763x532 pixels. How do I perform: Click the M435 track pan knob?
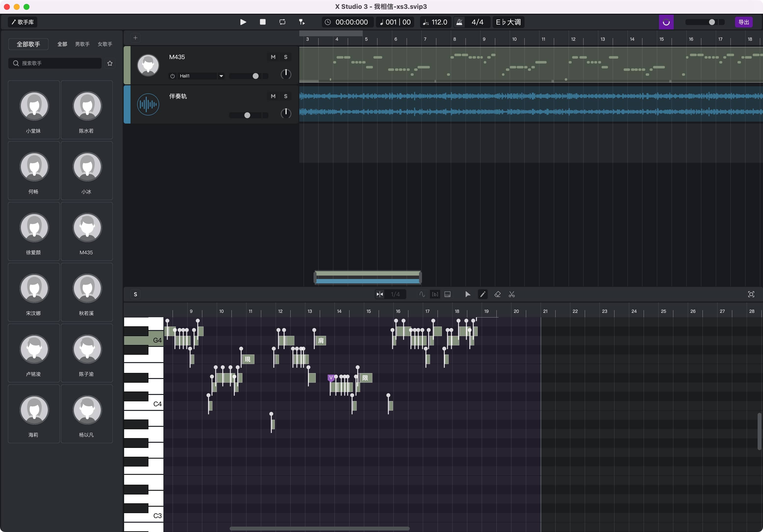tap(286, 74)
